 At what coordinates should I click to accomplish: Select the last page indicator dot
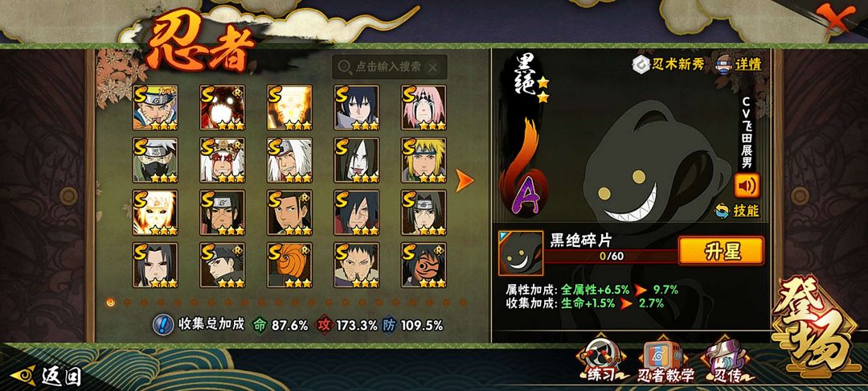tap(463, 303)
